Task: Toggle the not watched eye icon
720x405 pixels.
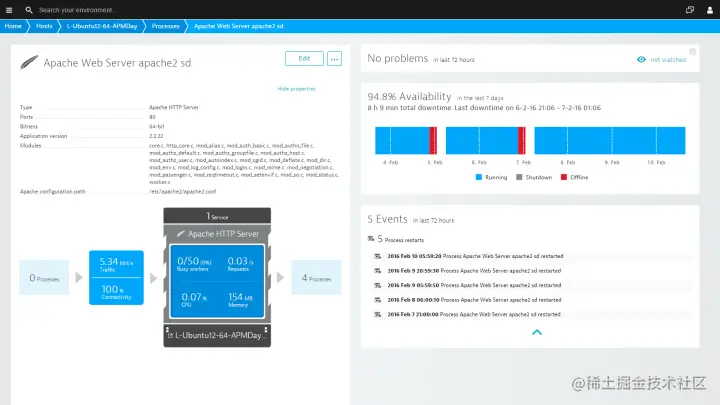Action: (x=641, y=60)
